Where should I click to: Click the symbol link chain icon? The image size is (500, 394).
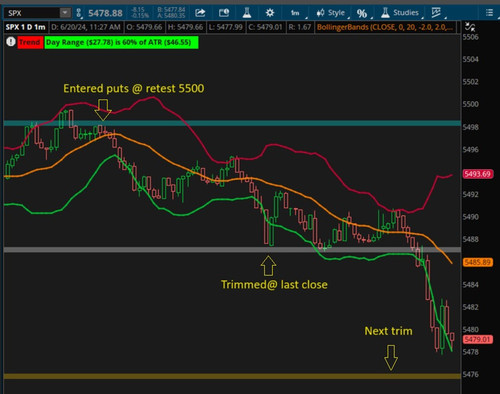click(x=79, y=13)
